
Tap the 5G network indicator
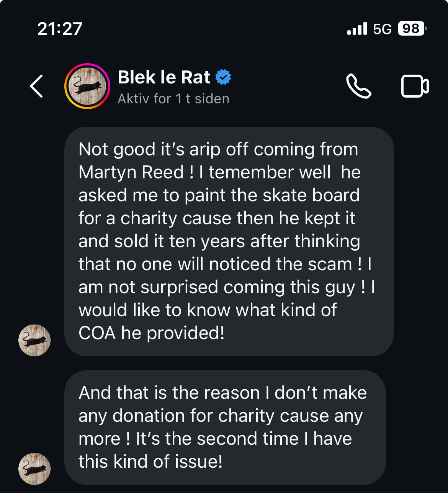click(x=382, y=29)
